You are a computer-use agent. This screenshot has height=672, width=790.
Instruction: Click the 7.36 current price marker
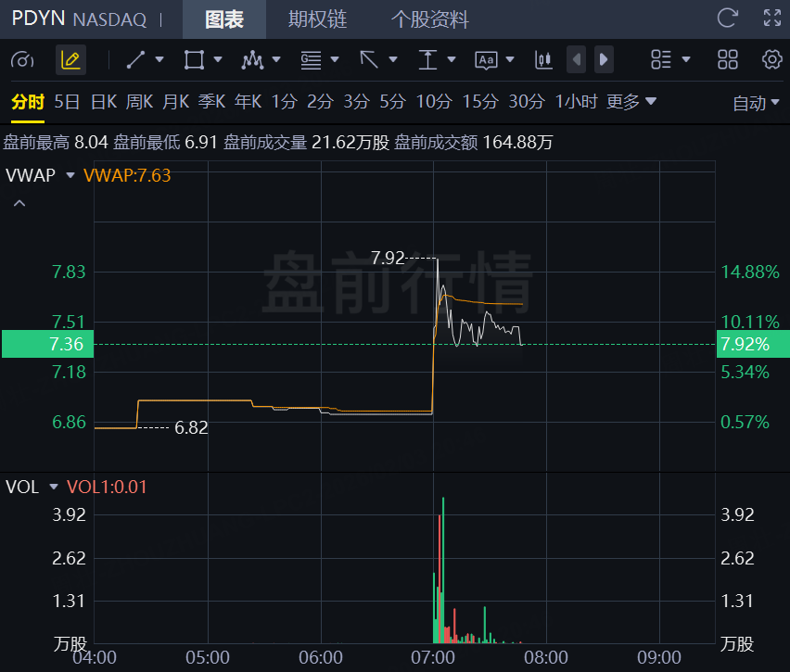(46, 344)
